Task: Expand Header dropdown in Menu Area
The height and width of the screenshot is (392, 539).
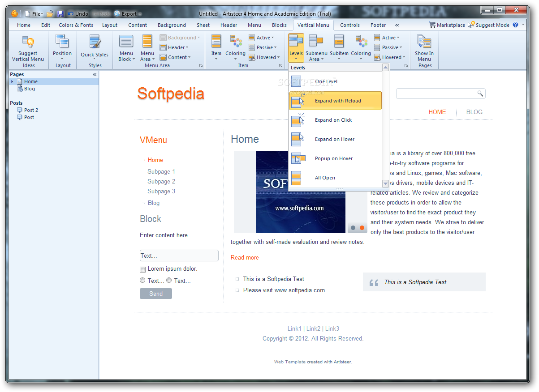Action: (x=174, y=47)
